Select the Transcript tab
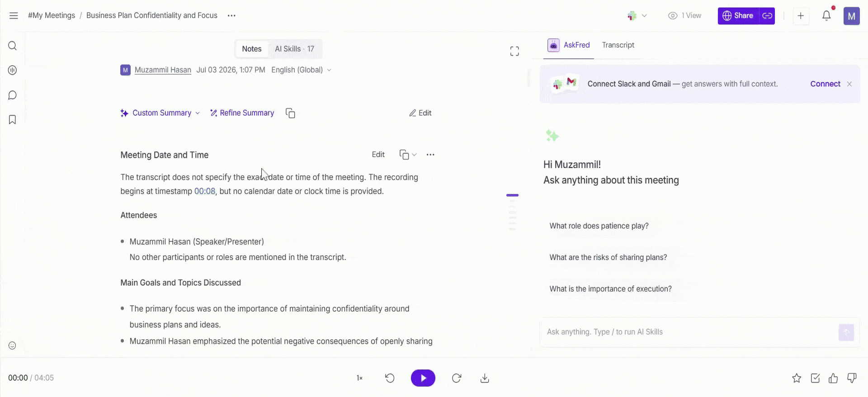 [618, 45]
